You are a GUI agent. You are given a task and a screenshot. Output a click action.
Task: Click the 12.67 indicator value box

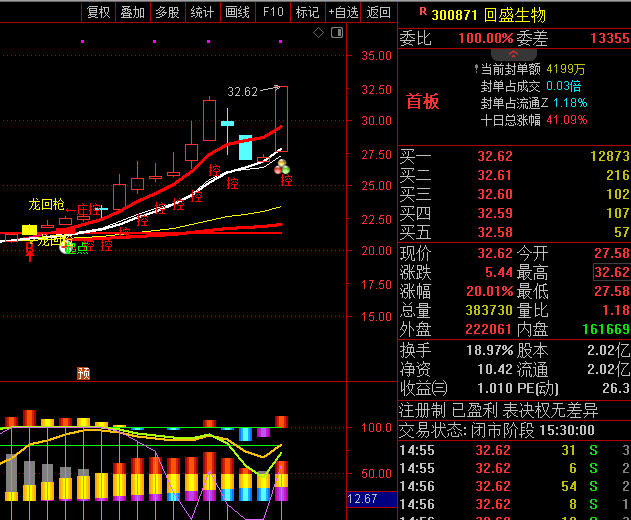361,499
